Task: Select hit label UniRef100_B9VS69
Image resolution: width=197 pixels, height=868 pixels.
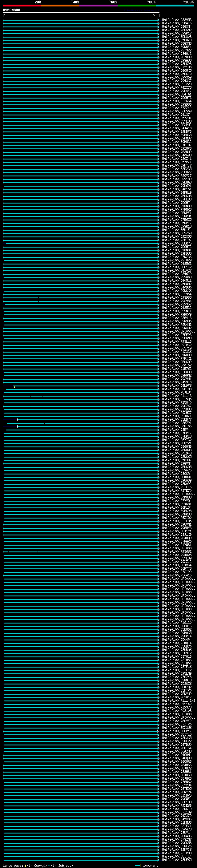Action: point(176,78)
